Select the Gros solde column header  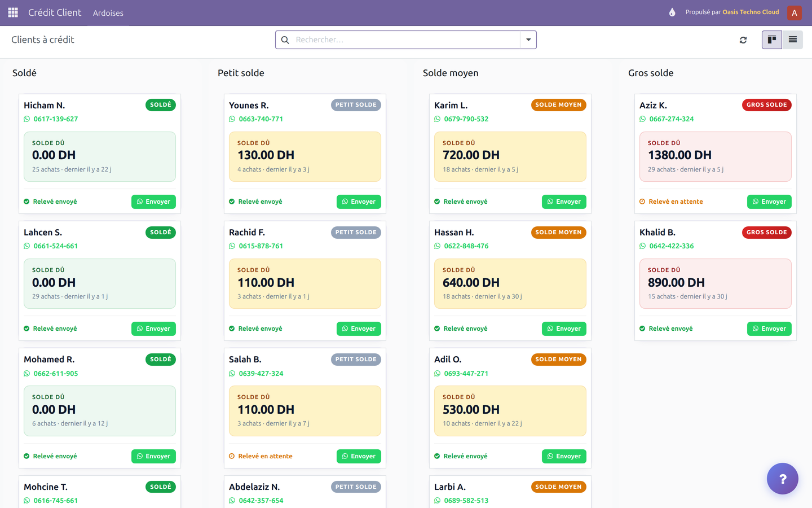pos(651,73)
